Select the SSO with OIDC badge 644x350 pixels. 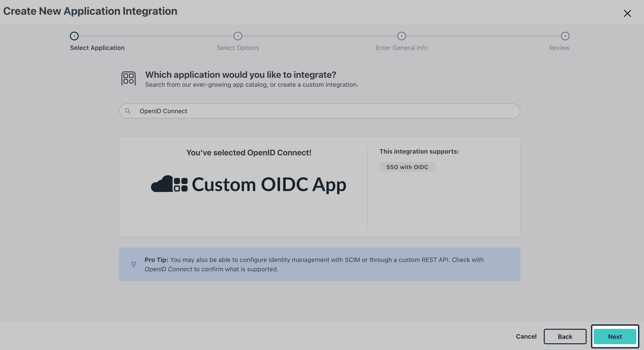coord(407,167)
